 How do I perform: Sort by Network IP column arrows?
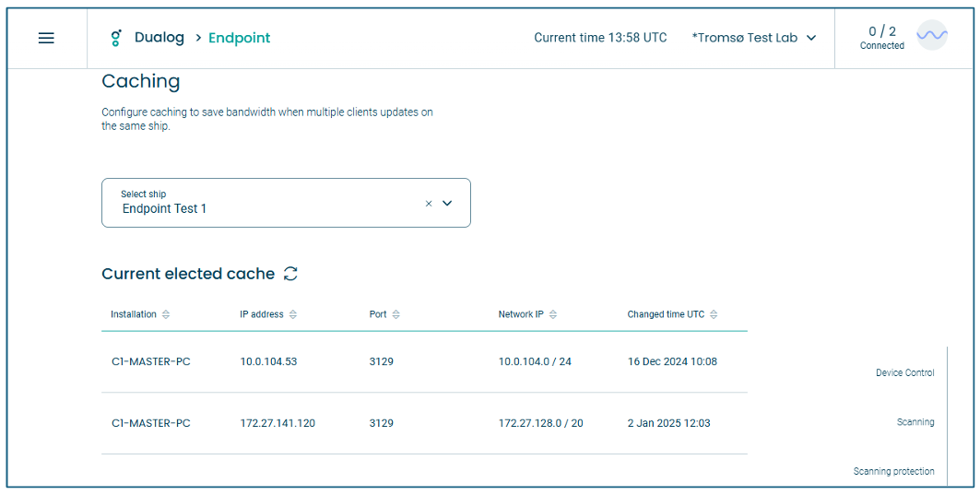(x=552, y=314)
